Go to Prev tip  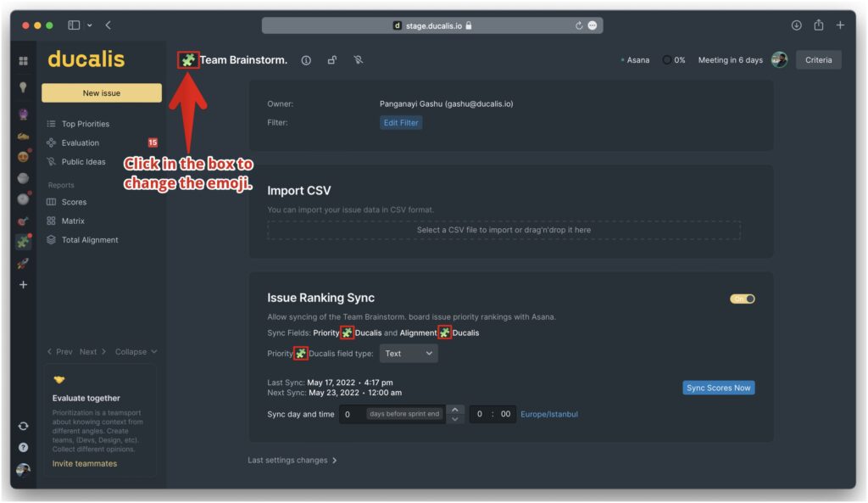[x=60, y=352]
